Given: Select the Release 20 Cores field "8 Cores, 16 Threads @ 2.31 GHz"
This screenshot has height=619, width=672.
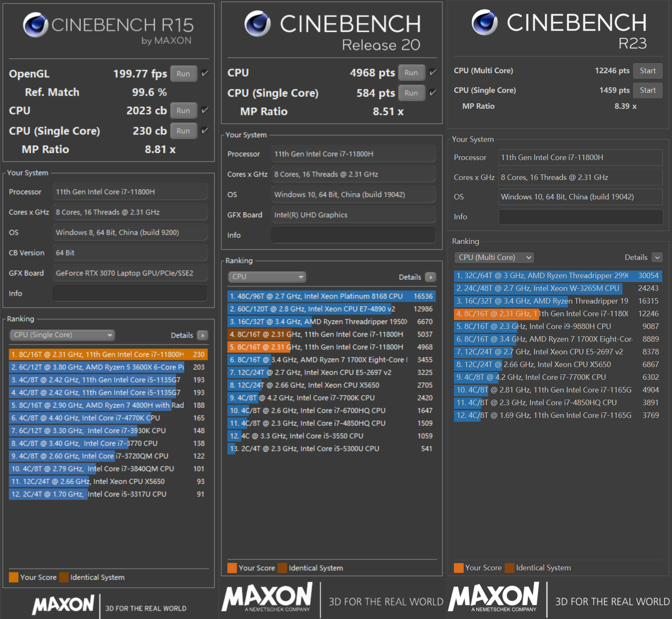Looking at the screenshot, I should 354,174.
